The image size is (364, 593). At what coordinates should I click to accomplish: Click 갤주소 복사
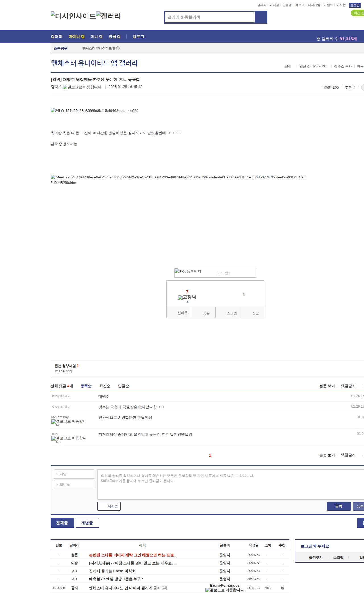coord(343,66)
